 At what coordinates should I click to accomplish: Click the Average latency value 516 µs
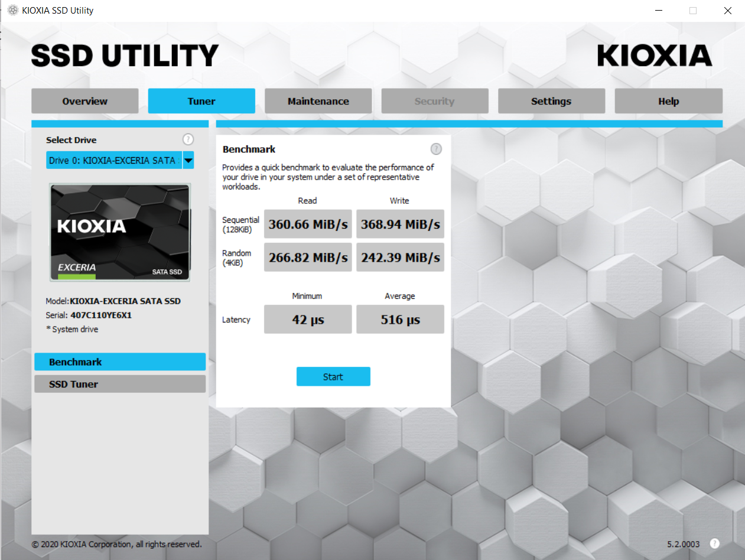(401, 320)
